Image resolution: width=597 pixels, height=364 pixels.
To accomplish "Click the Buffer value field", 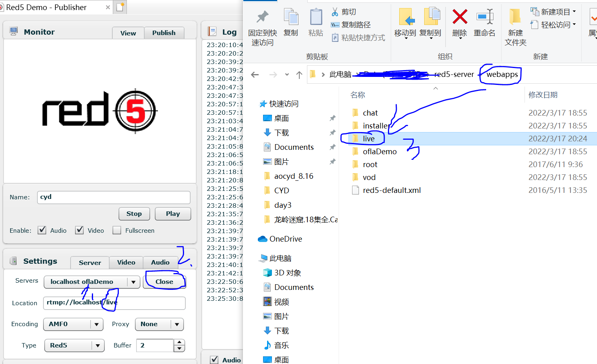I will pos(155,345).
